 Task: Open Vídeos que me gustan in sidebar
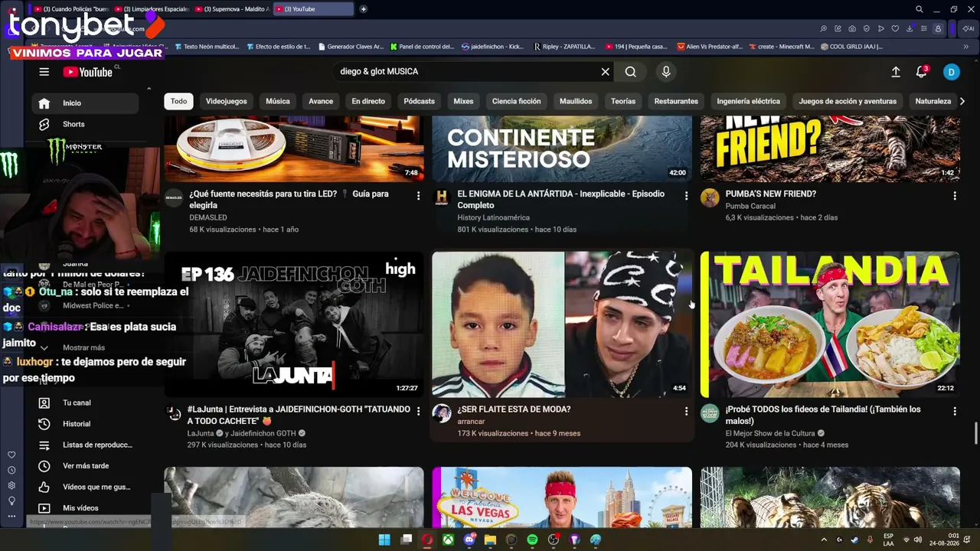[85, 487]
